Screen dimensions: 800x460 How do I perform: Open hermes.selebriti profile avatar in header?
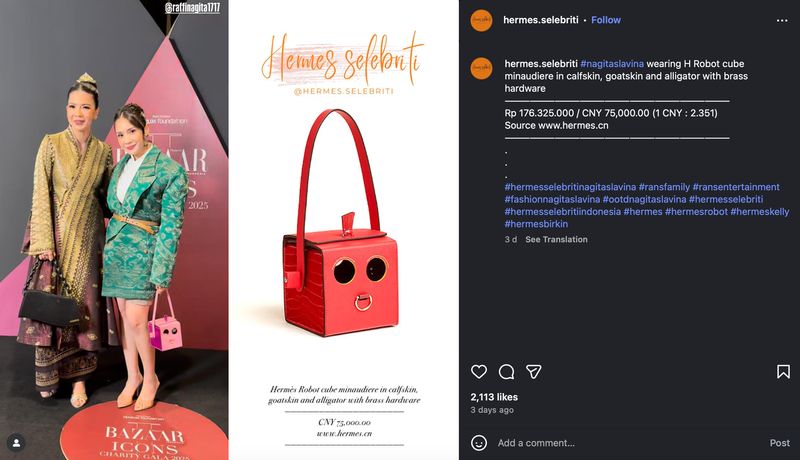481,20
